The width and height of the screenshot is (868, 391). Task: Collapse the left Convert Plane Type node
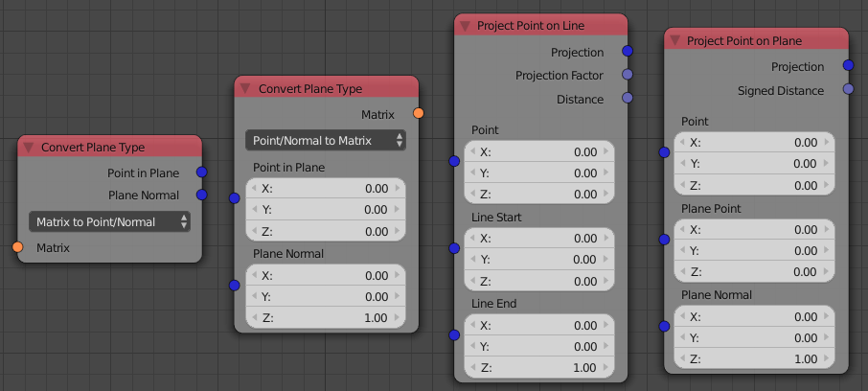click(x=29, y=148)
